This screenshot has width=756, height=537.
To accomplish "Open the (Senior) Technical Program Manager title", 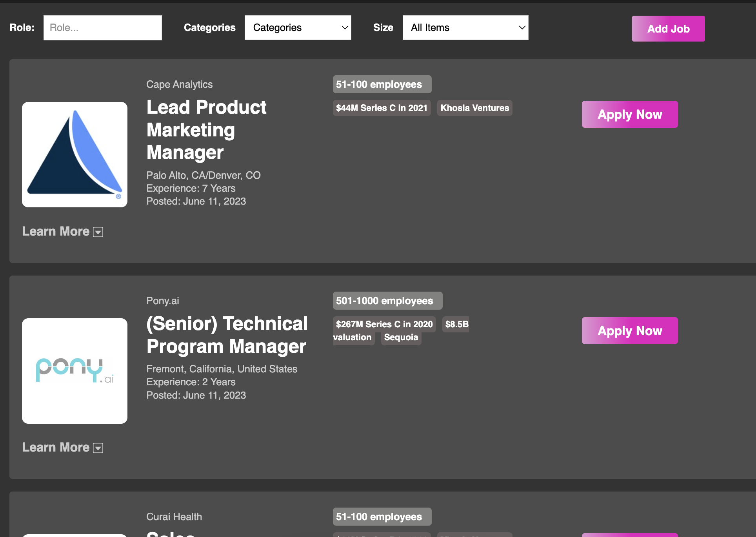I will coord(227,335).
